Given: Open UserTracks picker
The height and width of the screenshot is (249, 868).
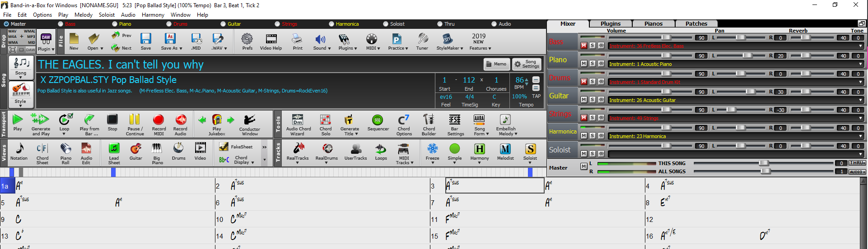Looking at the screenshot, I should click(x=356, y=152).
